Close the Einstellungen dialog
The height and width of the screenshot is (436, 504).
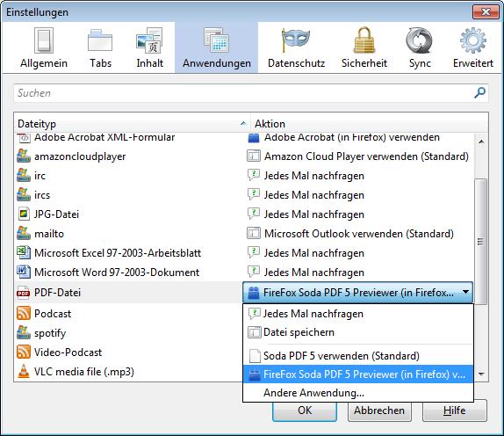coord(486,12)
